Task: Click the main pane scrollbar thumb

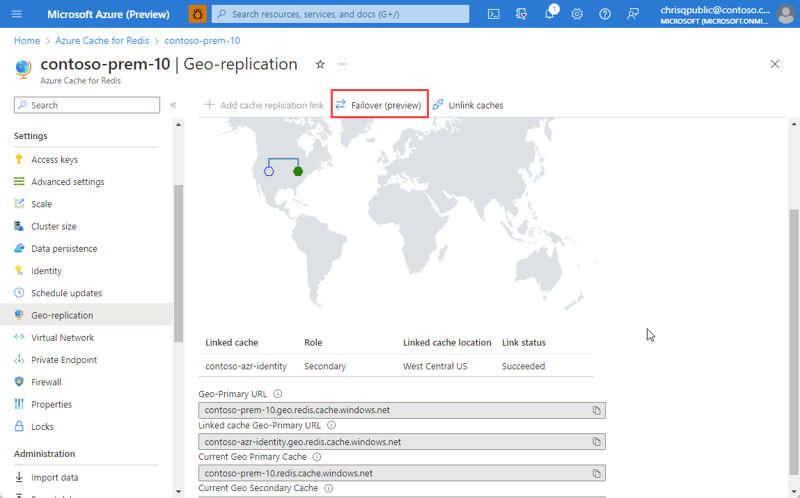Action: [x=794, y=341]
